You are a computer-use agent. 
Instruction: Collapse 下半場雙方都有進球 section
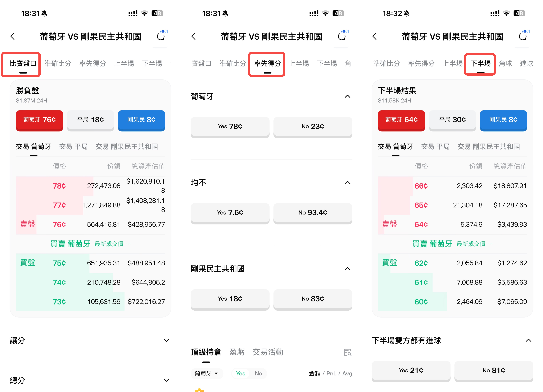coord(528,340)
